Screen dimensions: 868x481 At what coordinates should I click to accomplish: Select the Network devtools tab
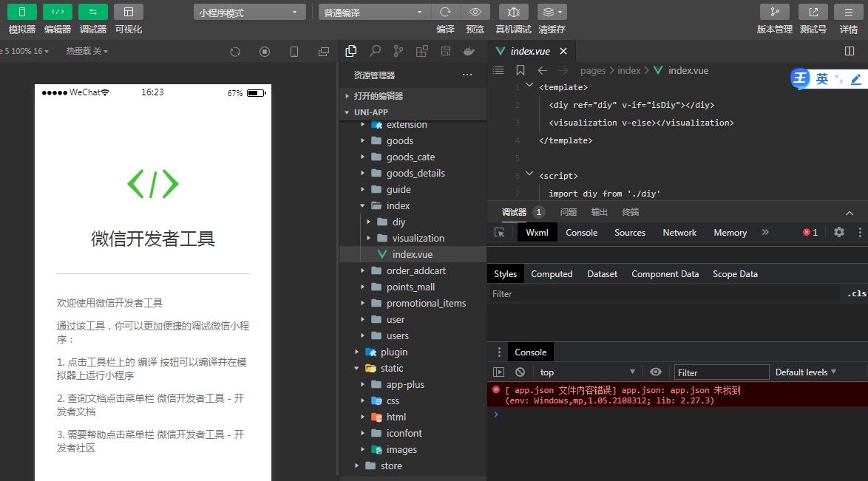(679, 233)
